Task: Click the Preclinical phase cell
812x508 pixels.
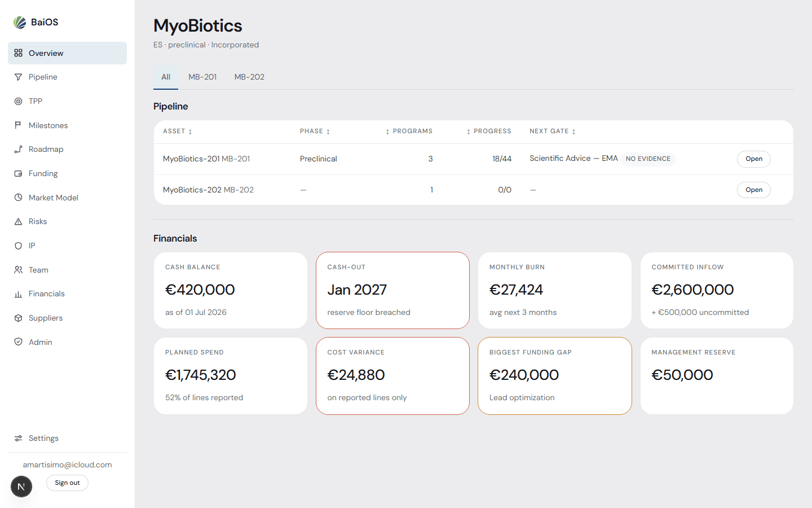Action: pyautogui.click(x=318, y=159)
